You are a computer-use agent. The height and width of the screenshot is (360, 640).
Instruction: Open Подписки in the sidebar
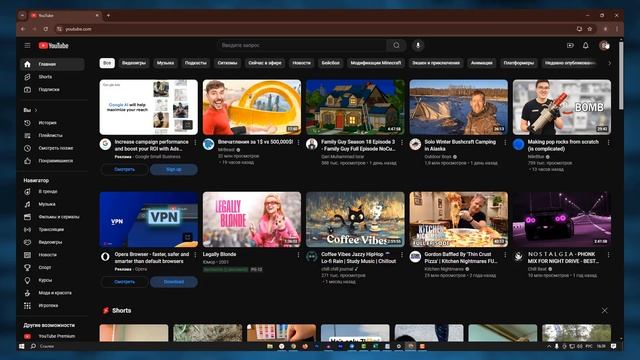pyautogui.click(x=52, y=89)
